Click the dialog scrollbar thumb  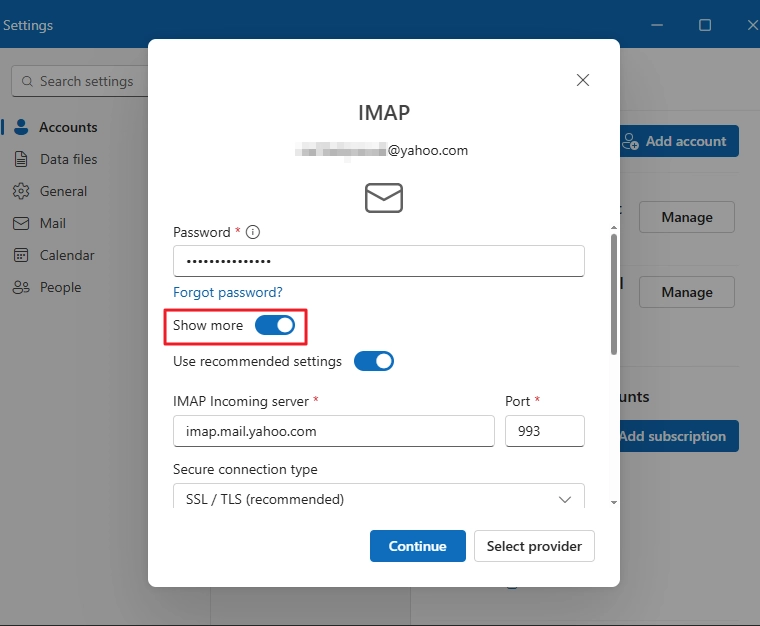pos(614,294)
